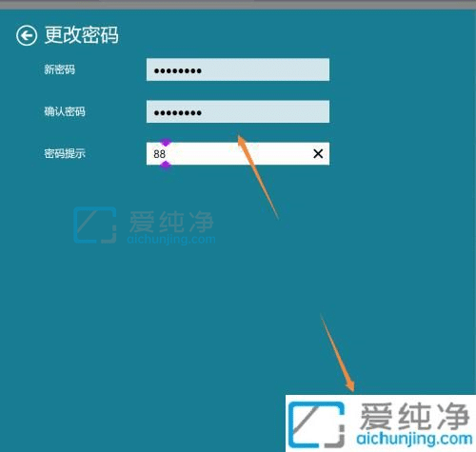476x452 pixels.
Task: Focus the 新密码 password field
Action: 238,69
